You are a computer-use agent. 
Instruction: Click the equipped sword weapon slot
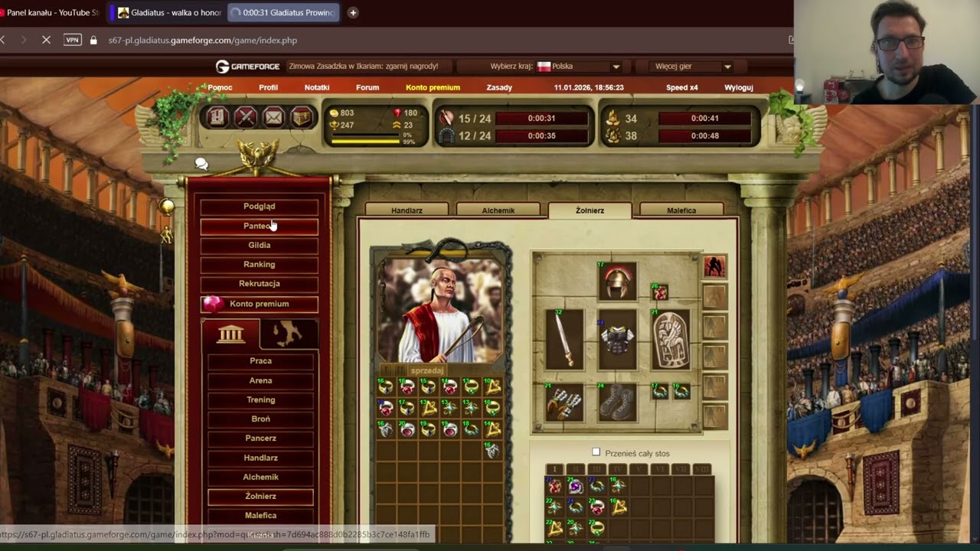click(564, 338)
